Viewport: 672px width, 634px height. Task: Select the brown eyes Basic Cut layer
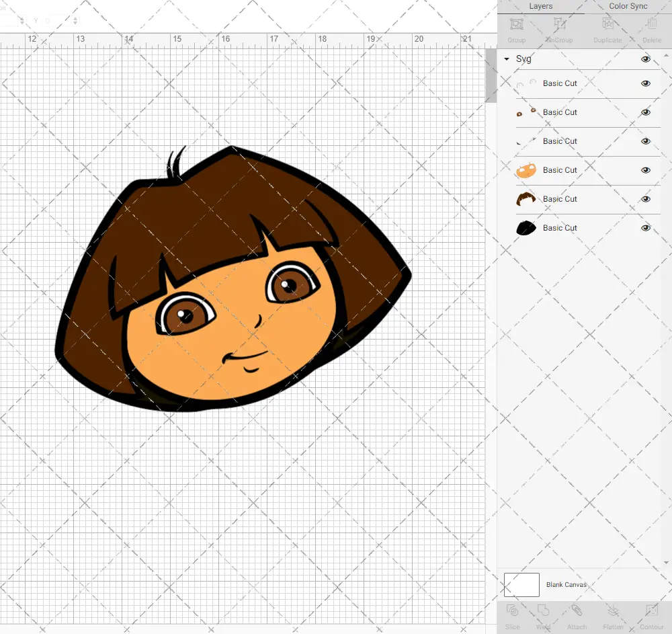[x=560, y=112]
